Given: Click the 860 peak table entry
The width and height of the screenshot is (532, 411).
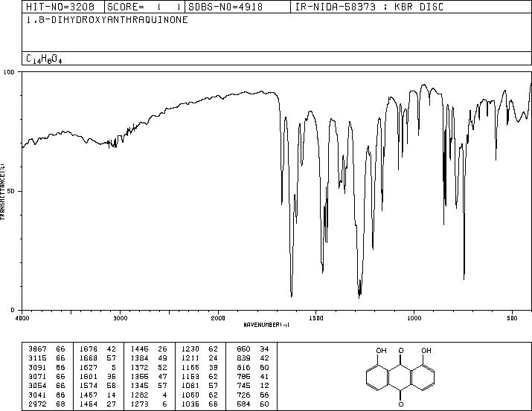Looking at the screenshot, I should pyautogui.click(x=253, y=349).
